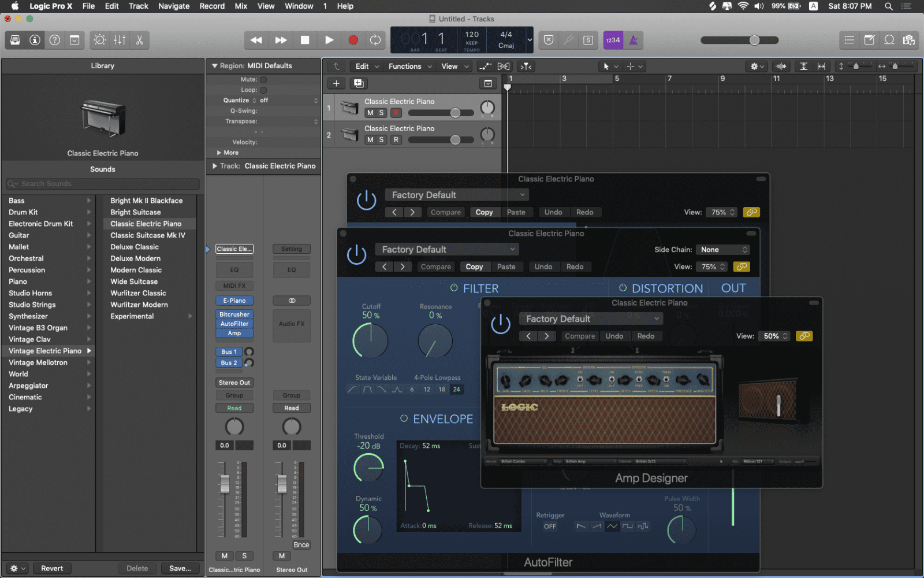Toggle Cycle mode button
The image size is (924, 578).
click(375, 40)
